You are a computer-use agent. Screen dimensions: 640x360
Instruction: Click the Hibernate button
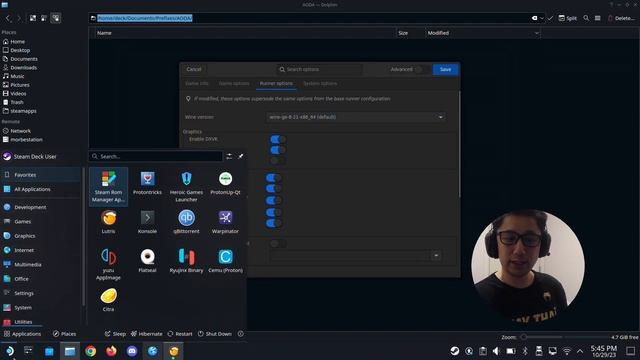[x=147, y=334]
